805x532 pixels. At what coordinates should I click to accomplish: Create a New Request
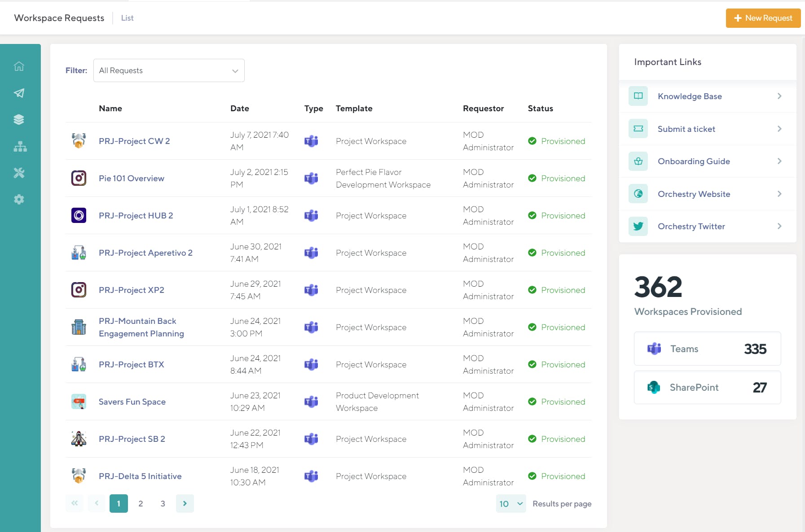pyautogui.click(x=763, y=18)
